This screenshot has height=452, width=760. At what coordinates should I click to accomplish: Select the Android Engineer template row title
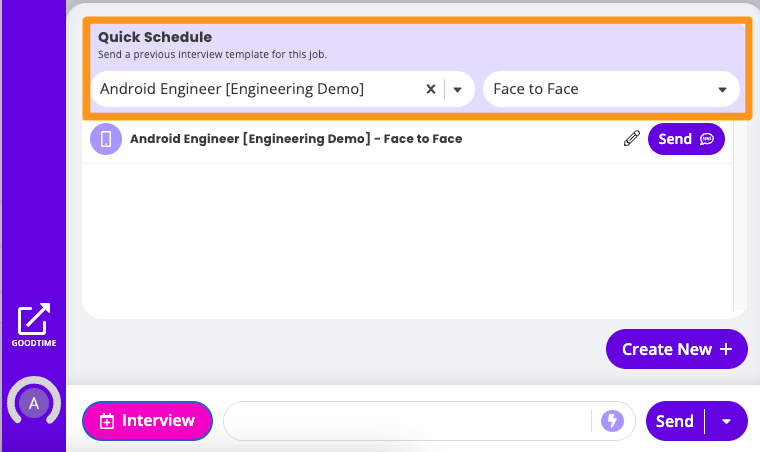[296, 139]
